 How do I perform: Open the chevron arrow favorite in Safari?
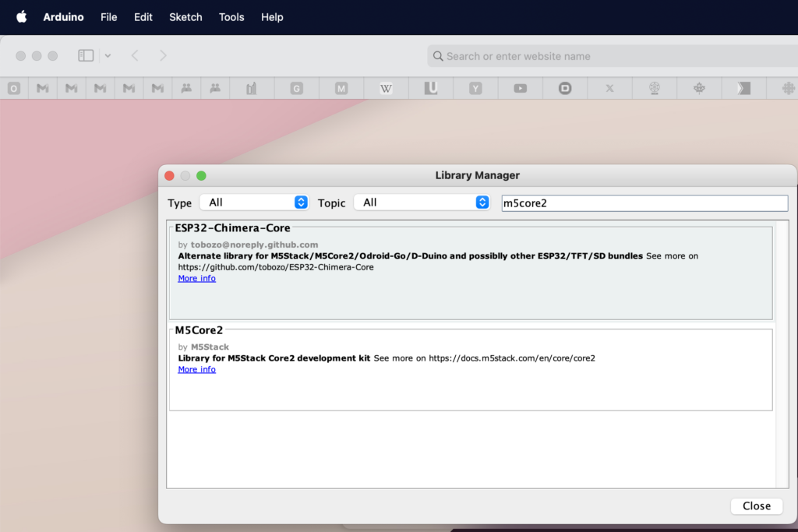[744, 89]
